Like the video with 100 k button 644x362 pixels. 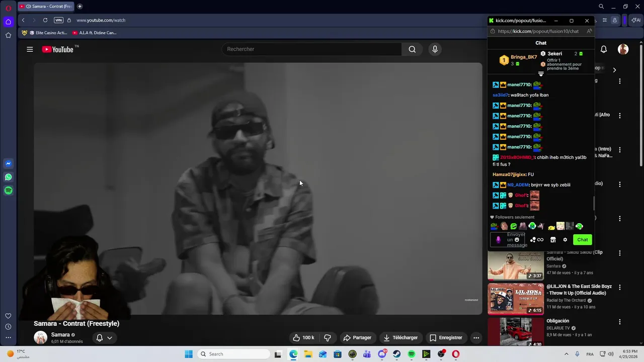coord(303,338)
